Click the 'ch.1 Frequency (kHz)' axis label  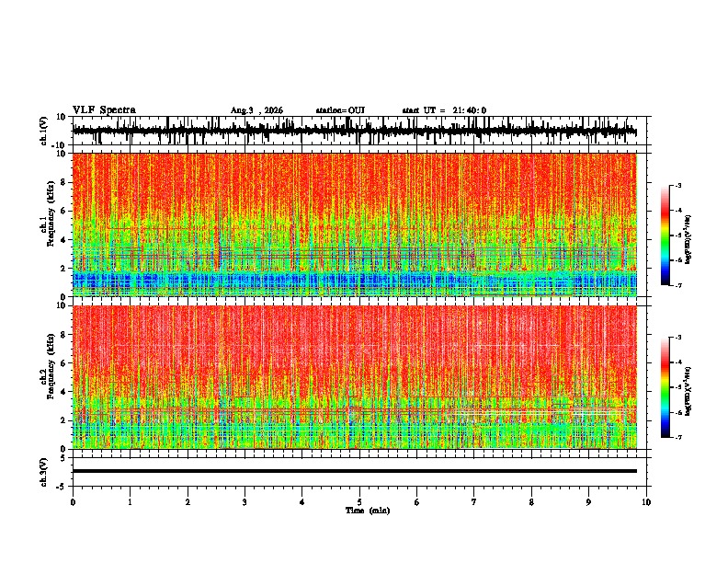point(47,213)
